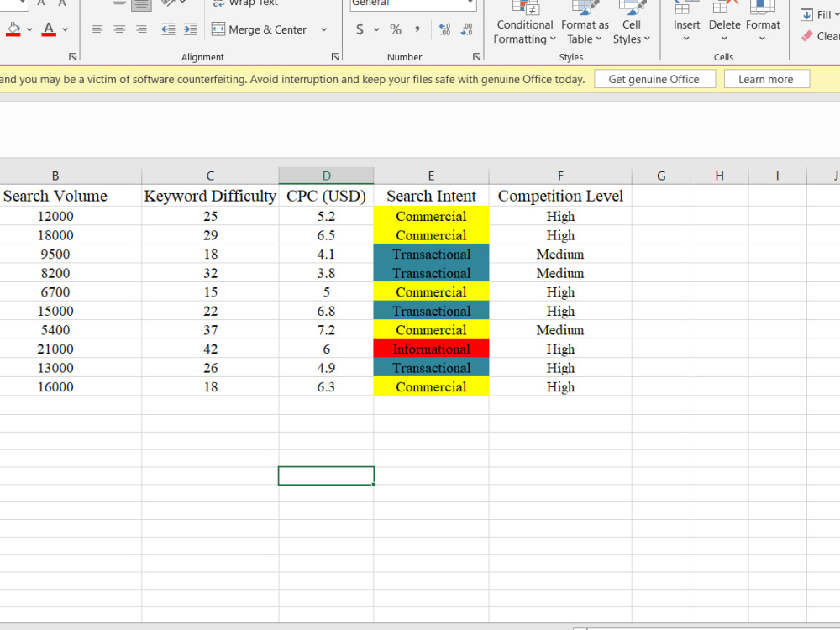Open the Accounting format dropdown arrow
Screen dimensions: 840x630
[x=376, y=29]
